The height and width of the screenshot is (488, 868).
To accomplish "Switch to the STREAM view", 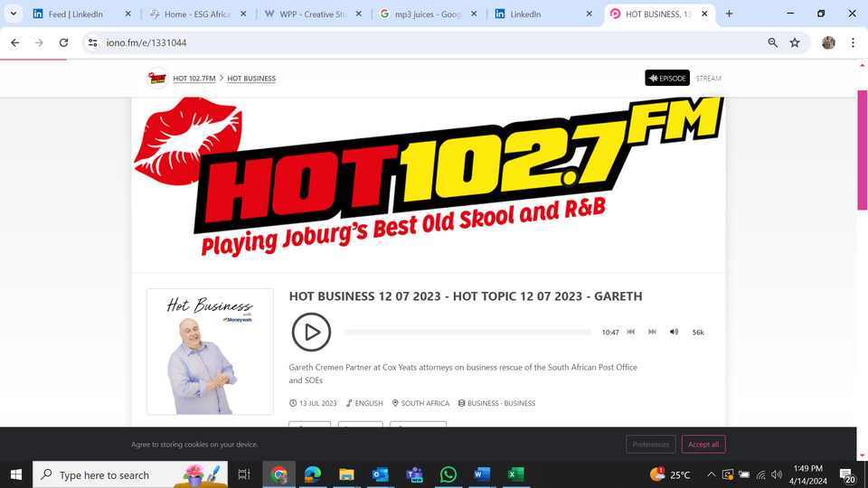I will (709, 79).
